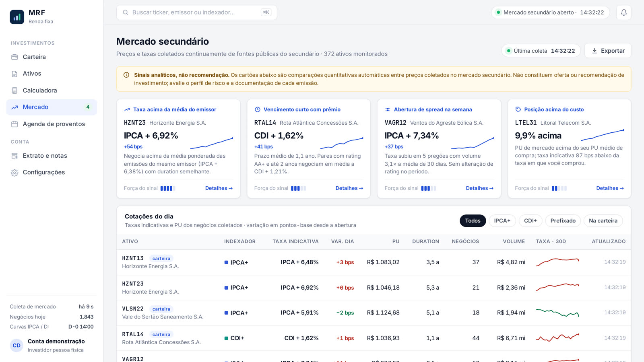Click R$ 6,71 mi volume cell
The height and width of the screenshot is (362, 644).
511,338
